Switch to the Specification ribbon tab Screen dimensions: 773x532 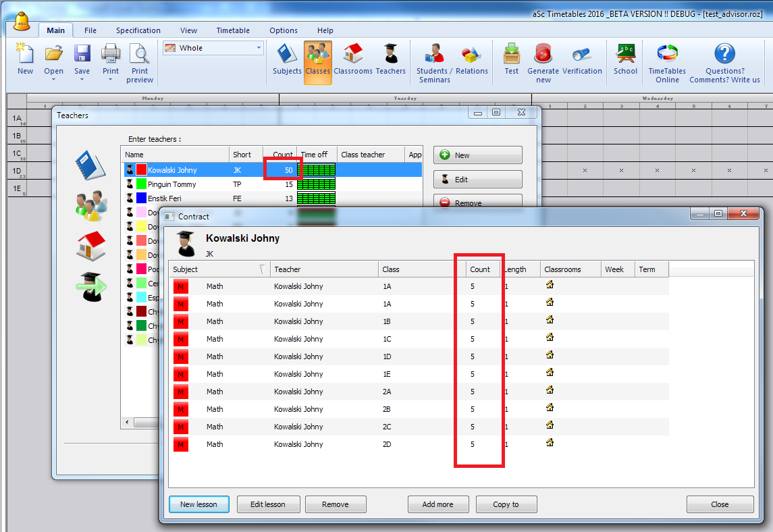[138, 30]
